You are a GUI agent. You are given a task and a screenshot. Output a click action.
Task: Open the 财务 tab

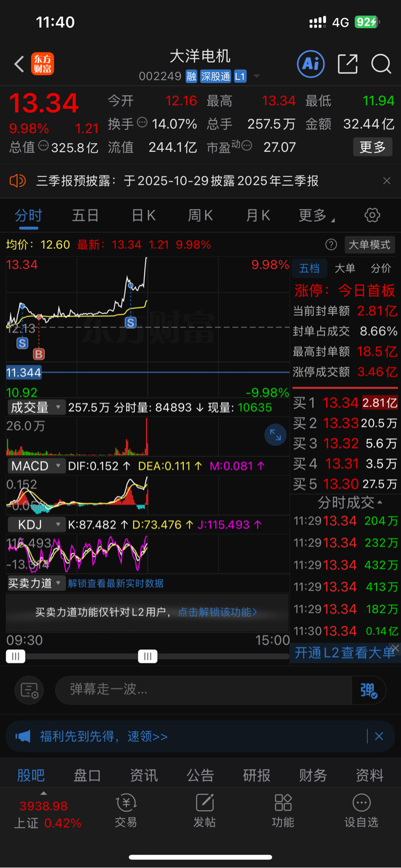coord(313,775)
